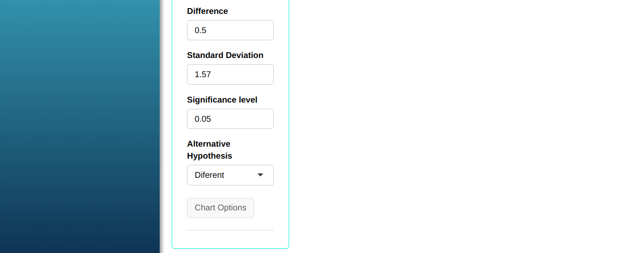This screenshot has width=644, height=253.
Task: Select the Significance level input field
Action: tap(230, 119)
